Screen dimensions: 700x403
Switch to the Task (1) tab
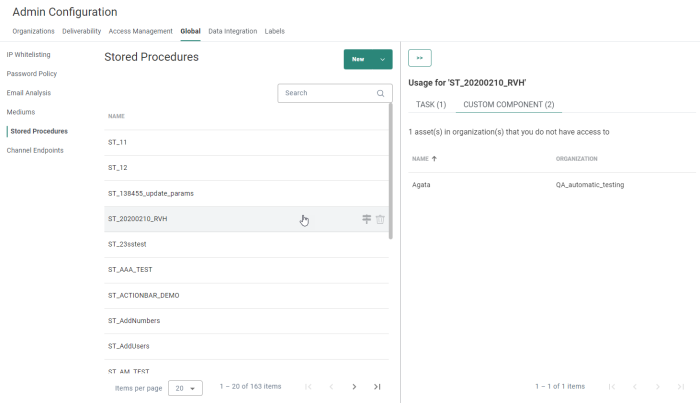(x=431, y=104)
